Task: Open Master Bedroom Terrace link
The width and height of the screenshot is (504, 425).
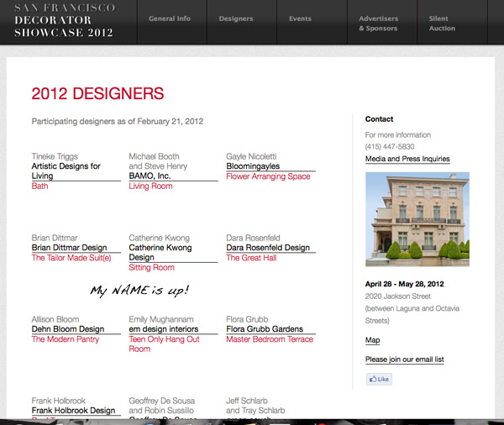Action: click(x=270, y=339)
